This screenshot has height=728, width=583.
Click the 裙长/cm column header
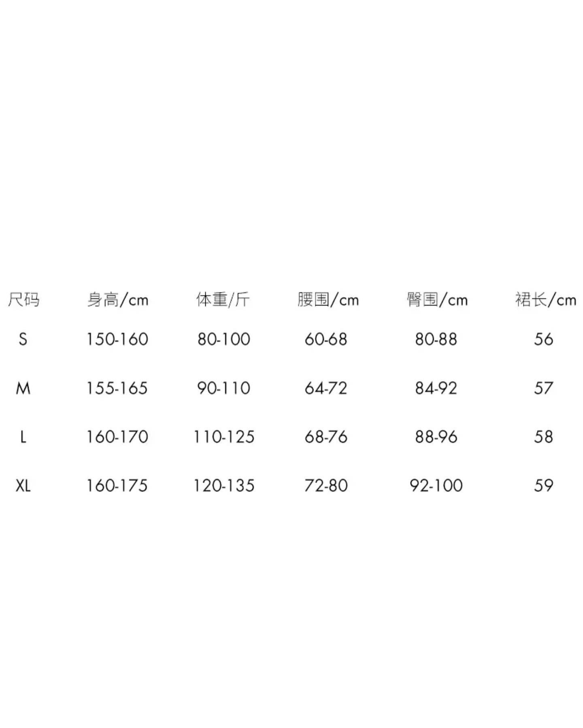(545, 300)
